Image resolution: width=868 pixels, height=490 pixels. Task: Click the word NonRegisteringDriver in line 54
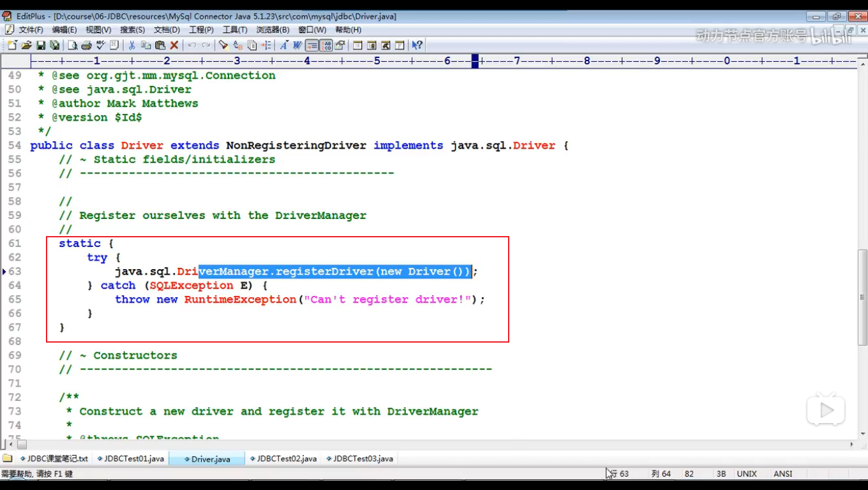[296, 145]
